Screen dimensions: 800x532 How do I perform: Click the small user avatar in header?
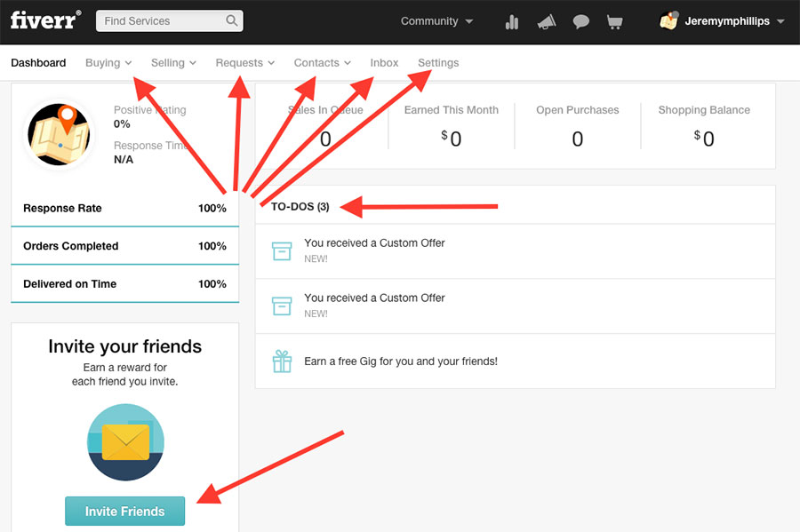click(x=668, y=21)
